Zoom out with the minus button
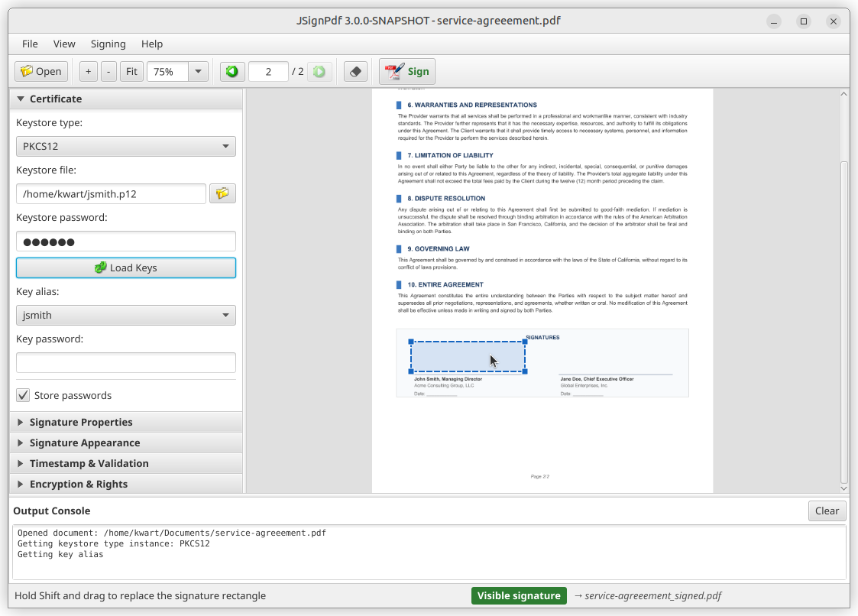This screenshot has width=858, height=616. click(x=108, y=71)
